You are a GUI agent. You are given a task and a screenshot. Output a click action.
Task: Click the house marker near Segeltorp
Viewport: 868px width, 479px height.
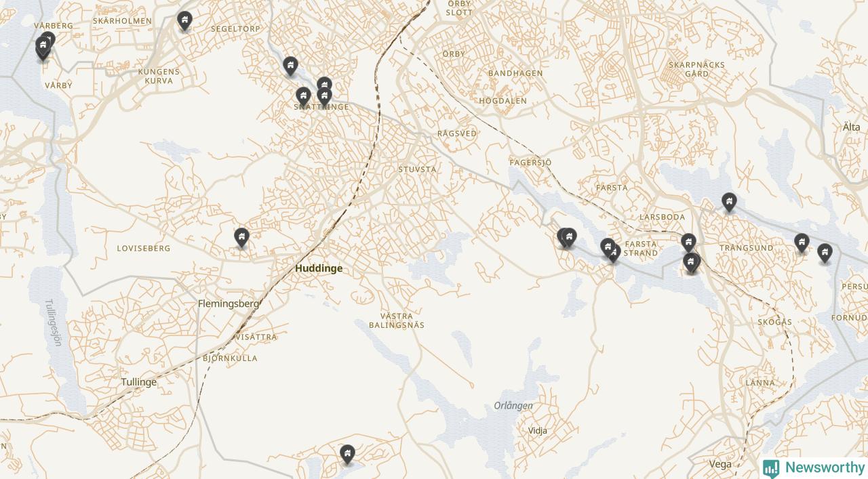point(184,20)
